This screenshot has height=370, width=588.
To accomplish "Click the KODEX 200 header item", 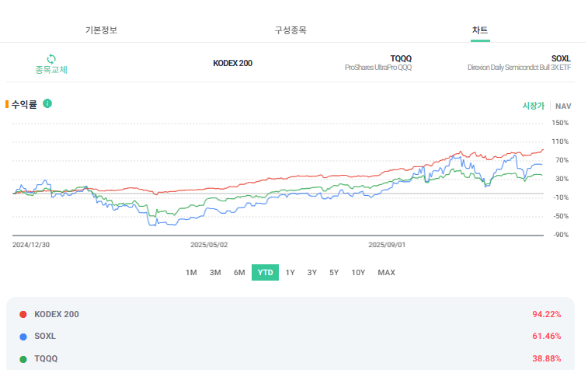I will pos(232,63).
